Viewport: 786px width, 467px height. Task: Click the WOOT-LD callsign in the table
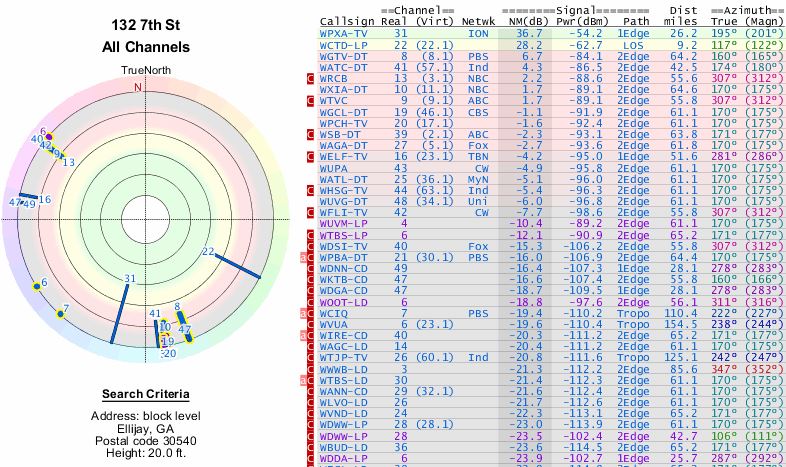[x=343, y=301]
